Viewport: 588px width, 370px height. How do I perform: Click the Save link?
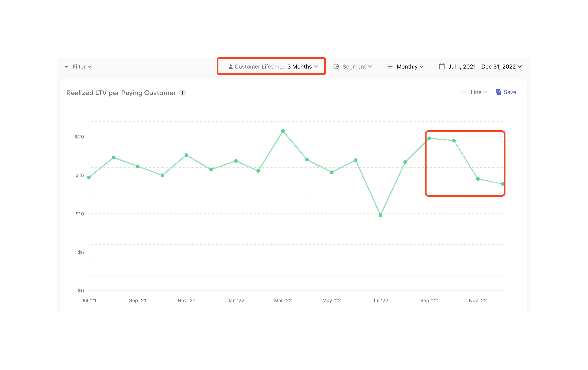510,92
